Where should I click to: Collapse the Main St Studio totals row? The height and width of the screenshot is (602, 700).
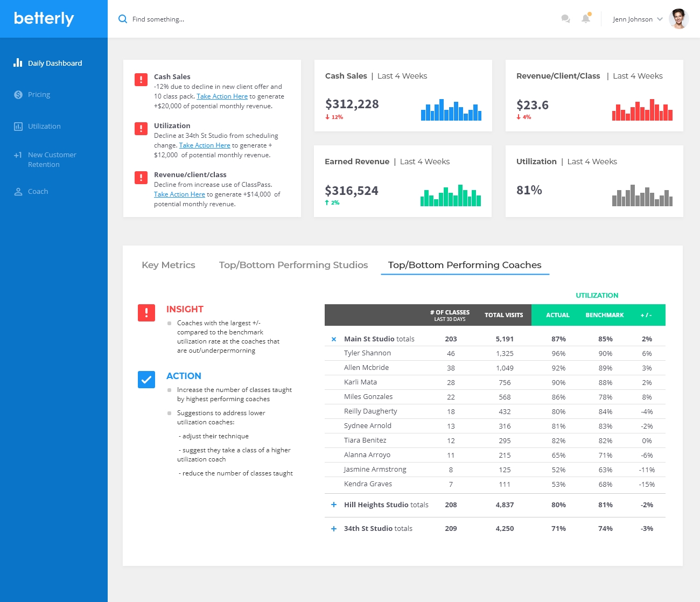tap(334, 339)
